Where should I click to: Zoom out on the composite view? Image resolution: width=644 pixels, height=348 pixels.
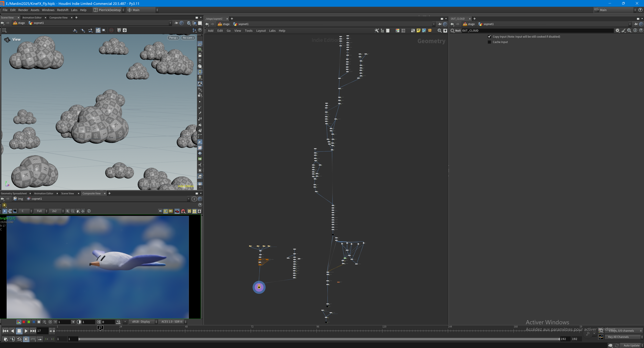(73, 211)
